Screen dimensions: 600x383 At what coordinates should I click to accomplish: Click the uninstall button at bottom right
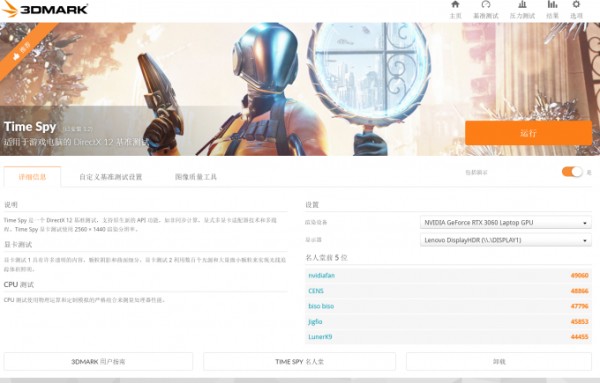(x=499, y=362)
